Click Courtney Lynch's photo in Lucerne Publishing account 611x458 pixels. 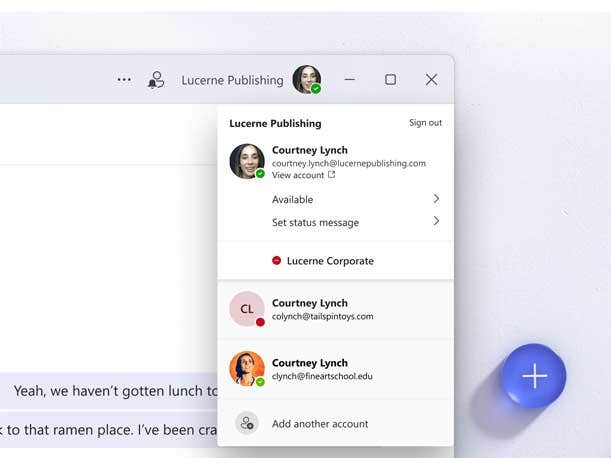pyautogui.click(x=246, y=161)
